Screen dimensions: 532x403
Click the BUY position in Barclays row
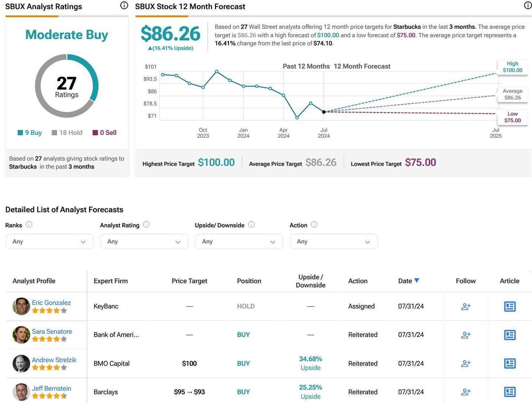[x=243, y=392]
